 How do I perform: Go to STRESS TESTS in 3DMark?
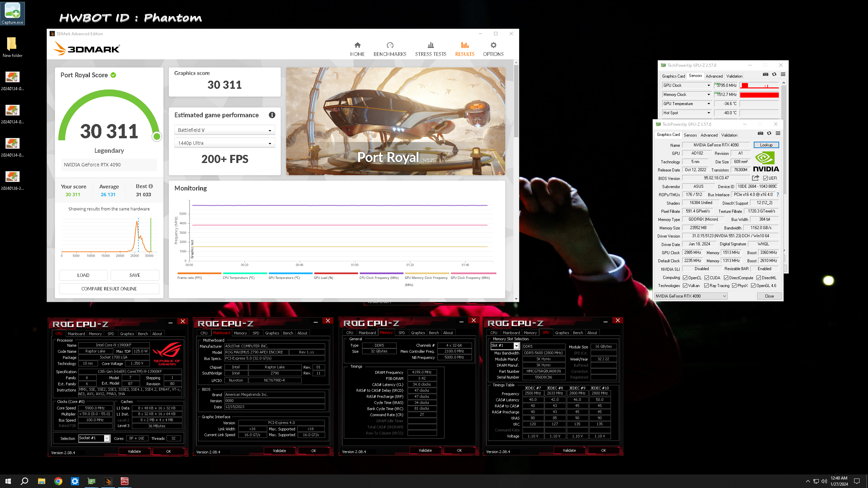[431, 49]
